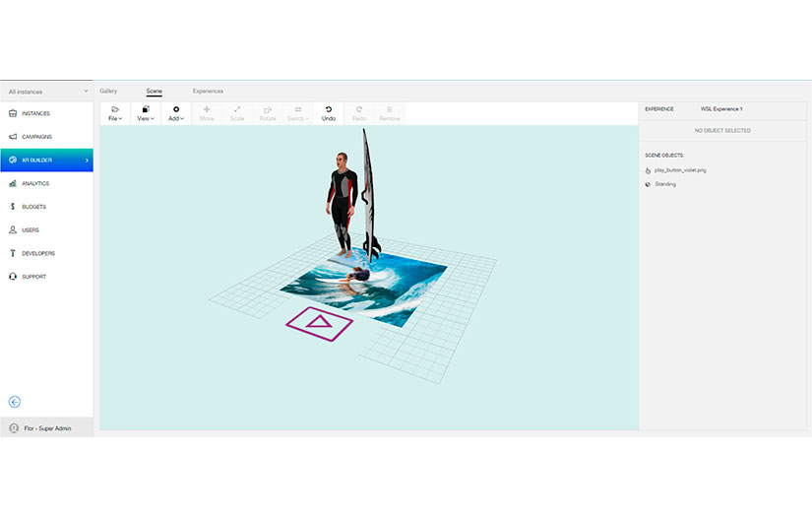Image resolution: width=812 pixels, height=517 pixels.
Task: Open Users in the sidebar
Action: (x=47, y=230)
